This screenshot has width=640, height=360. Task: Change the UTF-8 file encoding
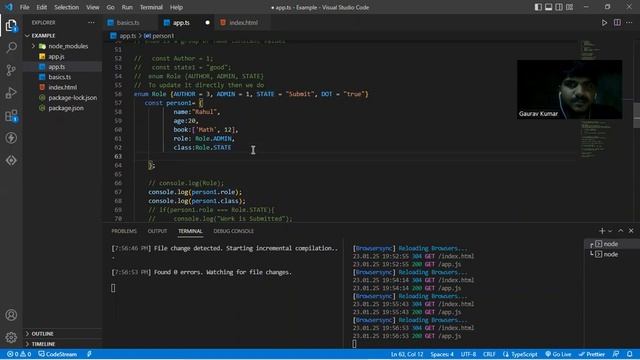(468, 354)
